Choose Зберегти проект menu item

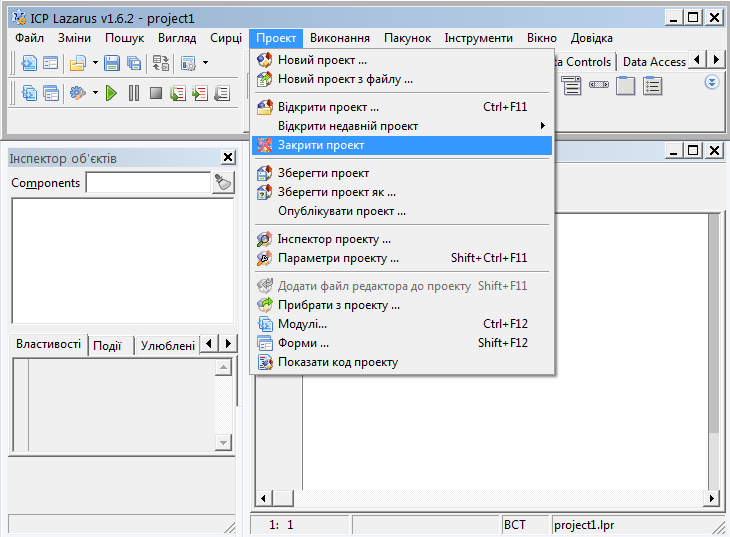point(402,173)
